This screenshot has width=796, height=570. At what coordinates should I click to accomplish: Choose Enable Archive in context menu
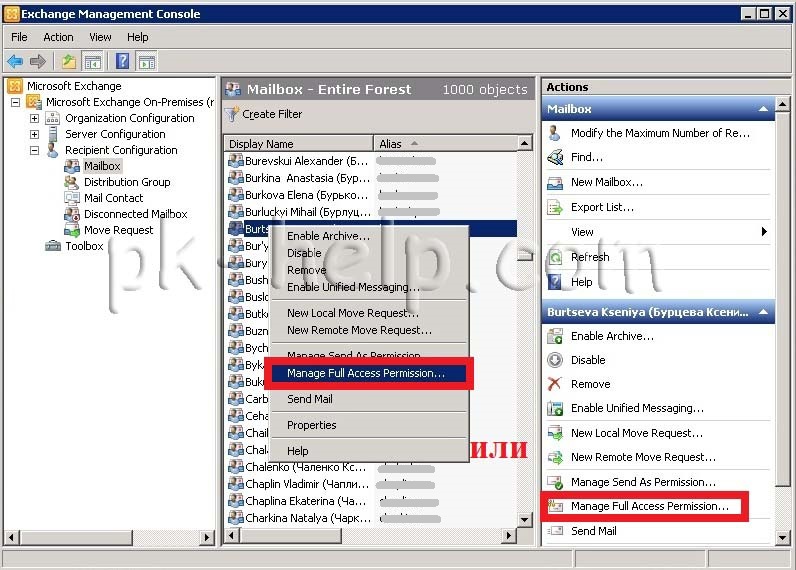click(x=369, y=236)
